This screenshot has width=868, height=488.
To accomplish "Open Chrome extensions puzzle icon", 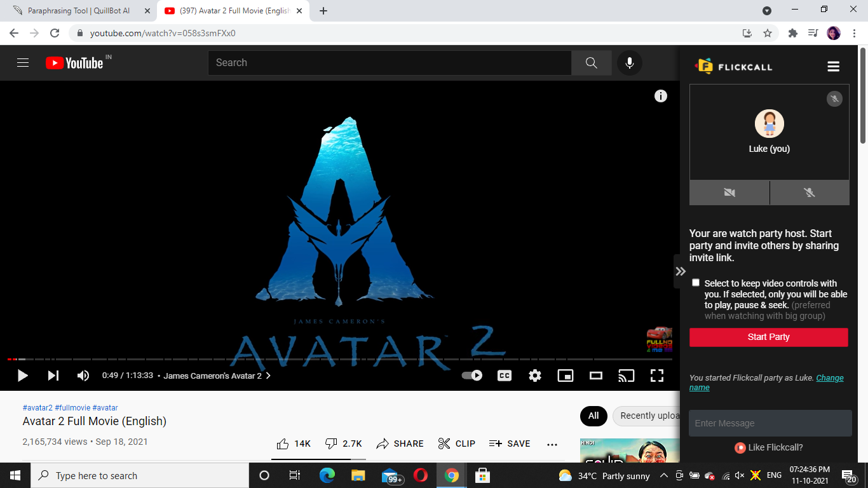I will (x=792, y=33).
